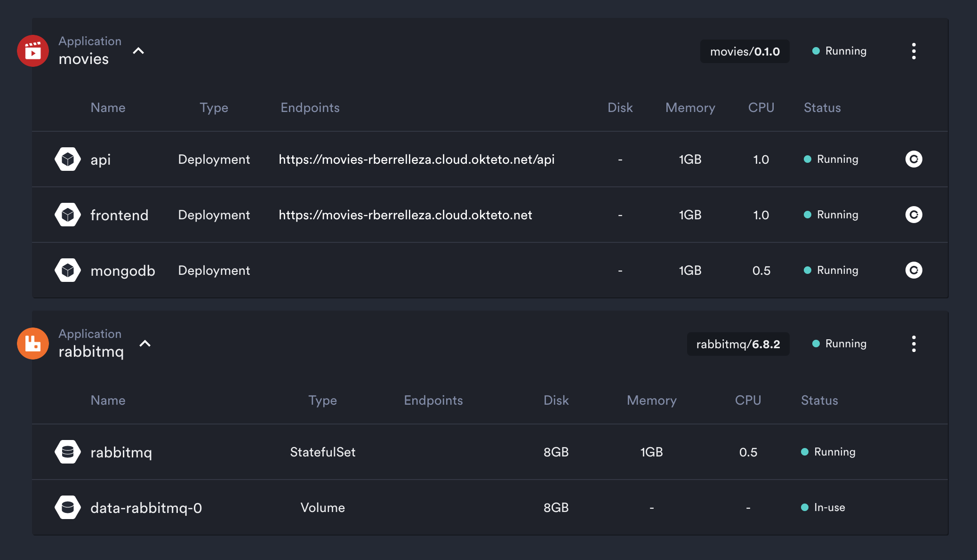
Task: Click the rabbitmq application orange icon
Action: point(33,344)
